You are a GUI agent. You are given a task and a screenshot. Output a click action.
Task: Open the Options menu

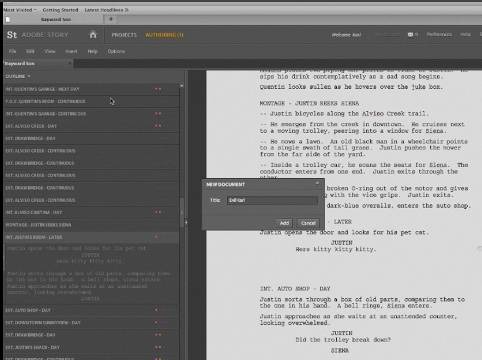click(116, 51)
